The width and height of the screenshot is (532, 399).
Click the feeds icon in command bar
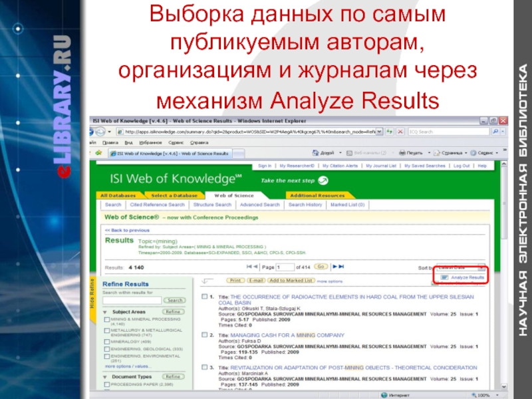(349, 153)
